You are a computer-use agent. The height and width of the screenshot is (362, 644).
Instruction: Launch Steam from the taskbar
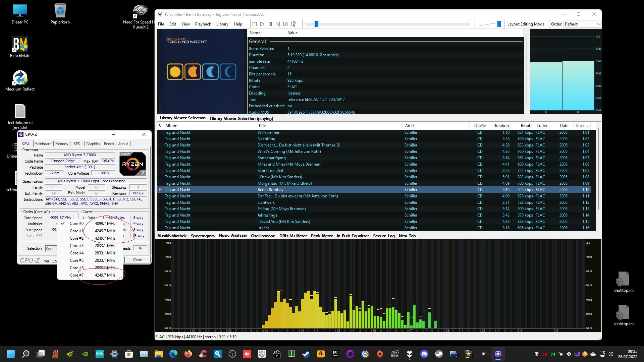(306, 354)
